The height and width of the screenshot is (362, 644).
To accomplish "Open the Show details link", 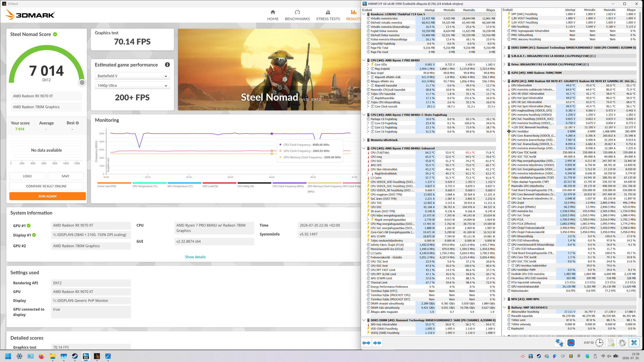I will point(195,257).
